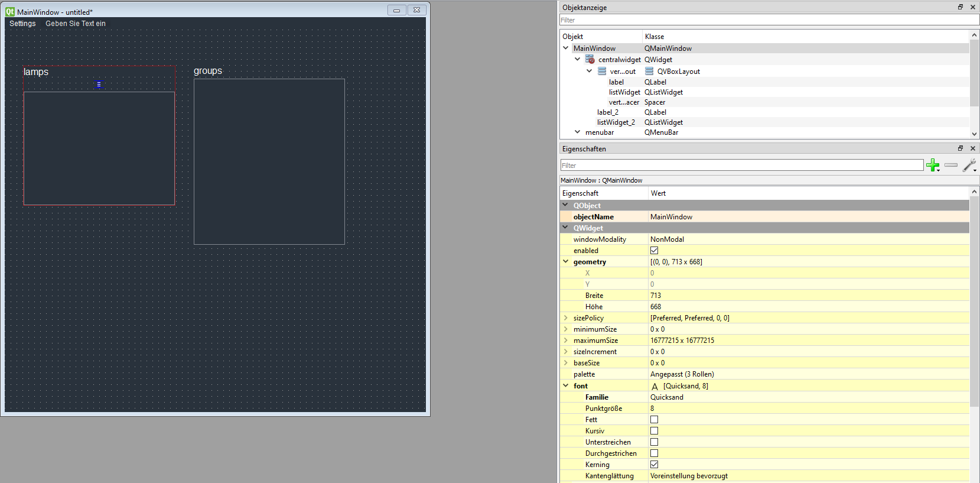This screenshot has width=980, height=483.
Task: Select the vert...acer Spacer row
Action: 764,102
